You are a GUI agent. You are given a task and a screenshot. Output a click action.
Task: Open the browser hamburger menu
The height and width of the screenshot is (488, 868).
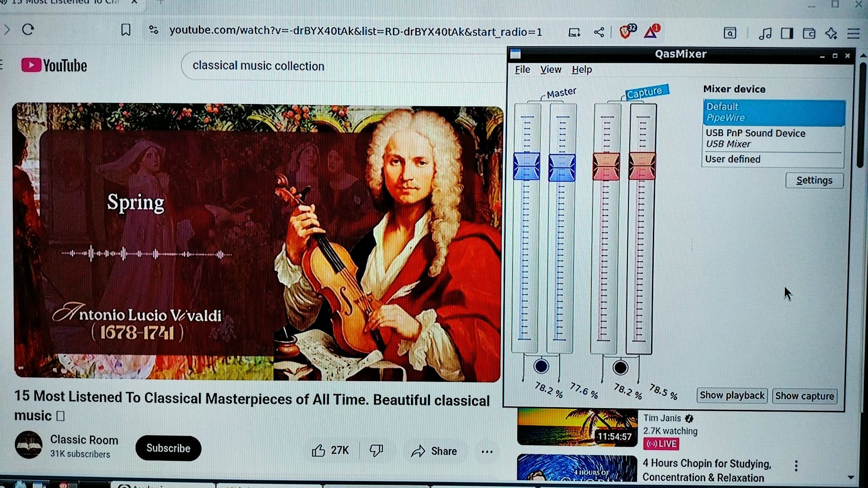click(x=853, y=33)
